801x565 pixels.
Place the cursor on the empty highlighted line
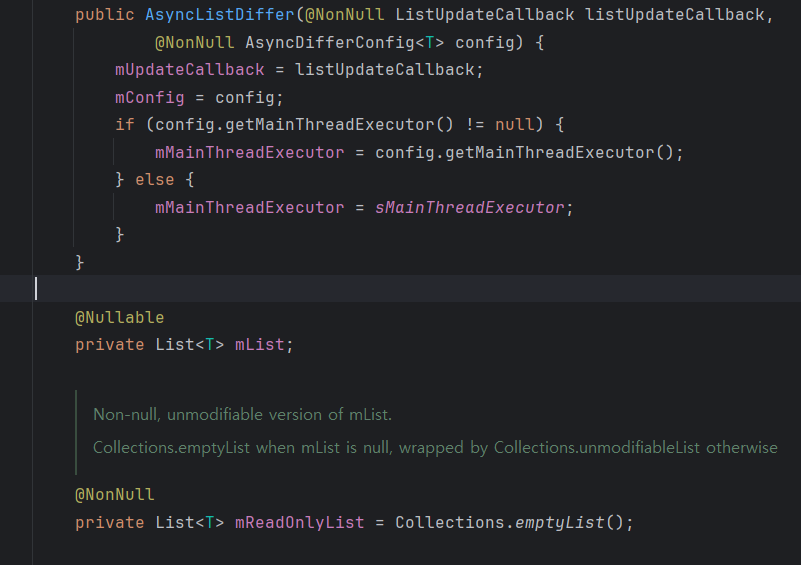point(400,289)
